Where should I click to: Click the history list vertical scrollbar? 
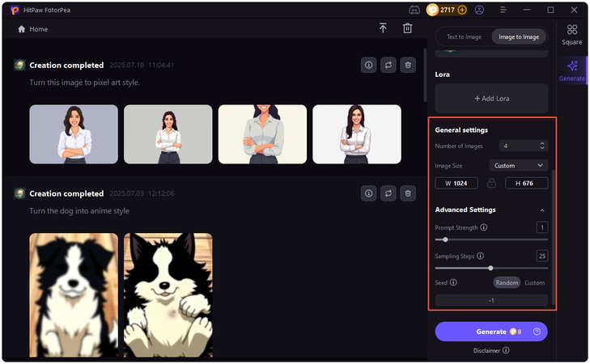point(425,75)
